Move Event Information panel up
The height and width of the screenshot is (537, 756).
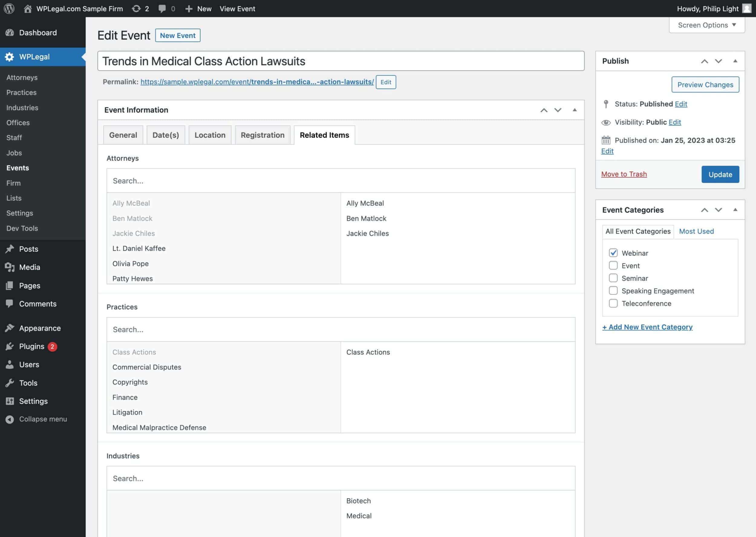click(x=544, y=110)
